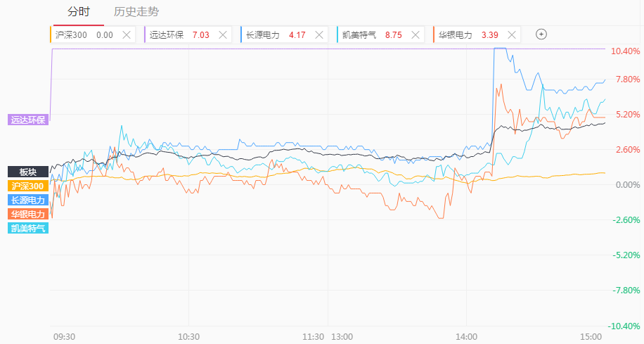Switch to the 历史走势 tab

pos(136,12)
